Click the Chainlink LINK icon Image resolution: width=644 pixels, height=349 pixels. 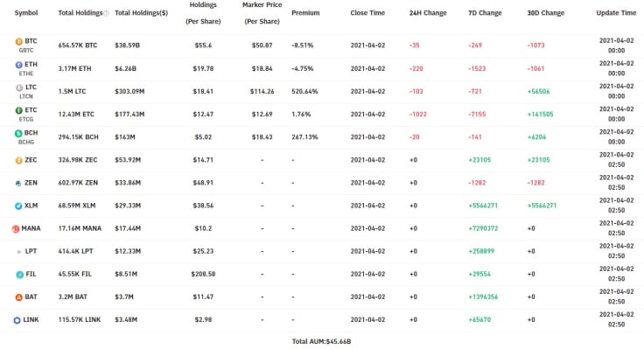pos(17,320)
